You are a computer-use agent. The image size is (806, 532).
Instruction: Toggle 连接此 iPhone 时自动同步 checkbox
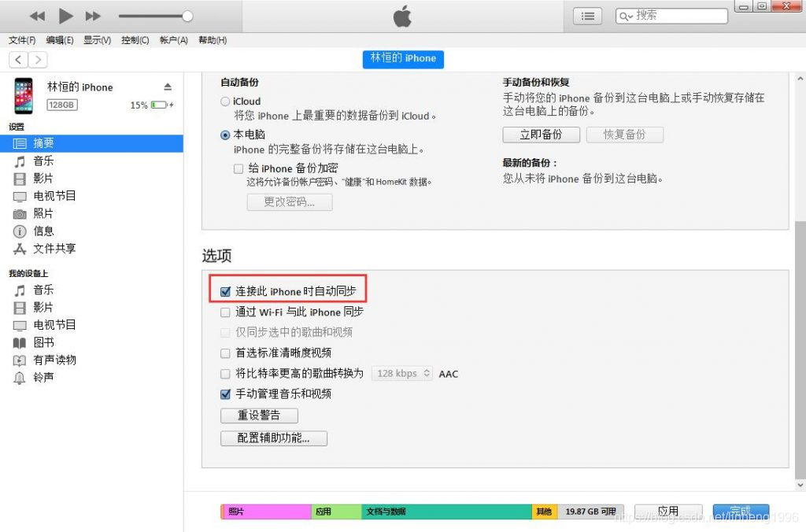click(x=225, y=291)
